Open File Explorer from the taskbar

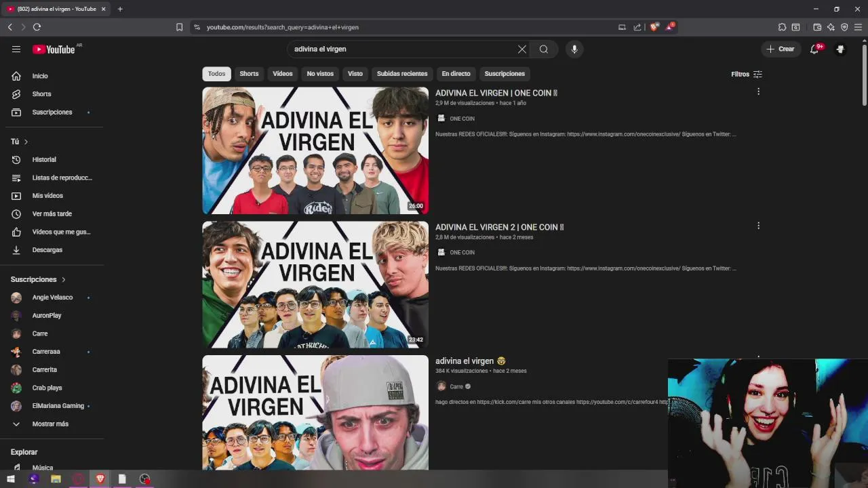(x=56, y=479)
